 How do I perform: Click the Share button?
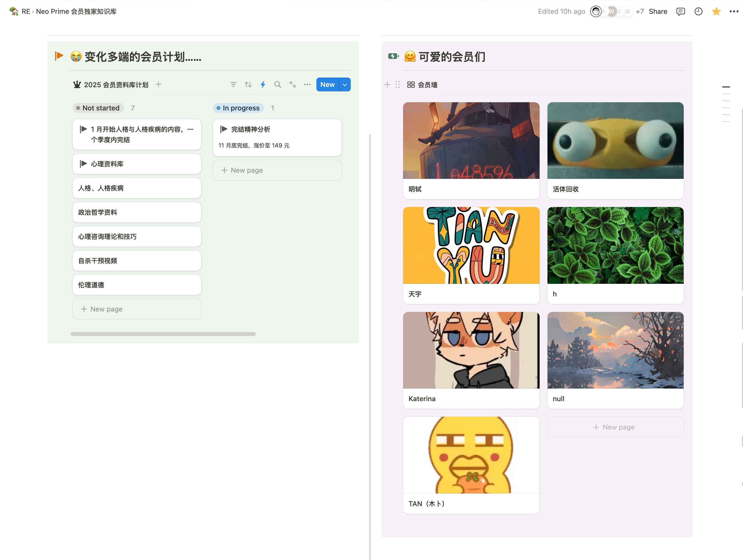[x=658, y=11]
